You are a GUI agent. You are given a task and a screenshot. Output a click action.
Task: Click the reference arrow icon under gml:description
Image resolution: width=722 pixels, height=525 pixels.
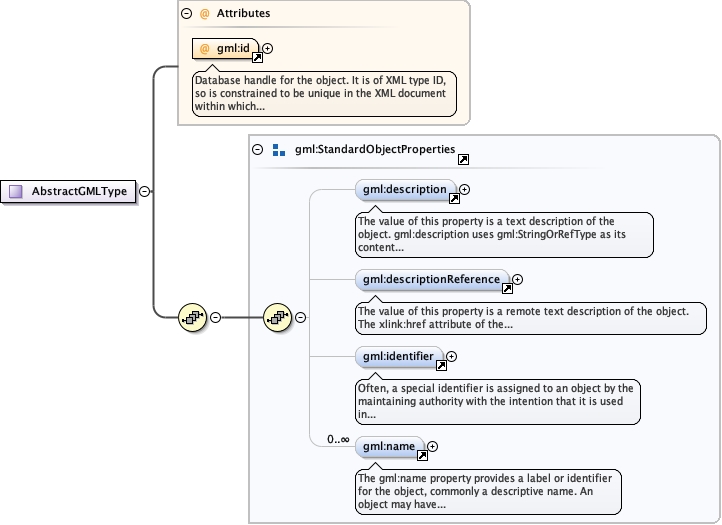click(454, 199)
